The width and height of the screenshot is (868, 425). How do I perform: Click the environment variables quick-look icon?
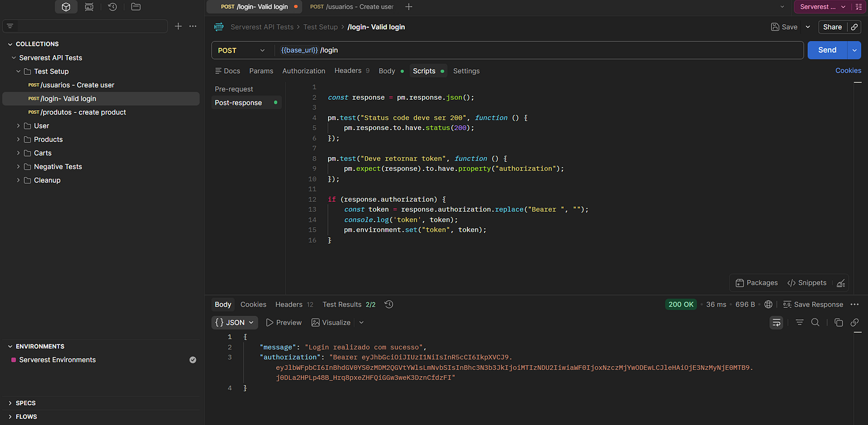pyautogui.click(x=860, y=7)
